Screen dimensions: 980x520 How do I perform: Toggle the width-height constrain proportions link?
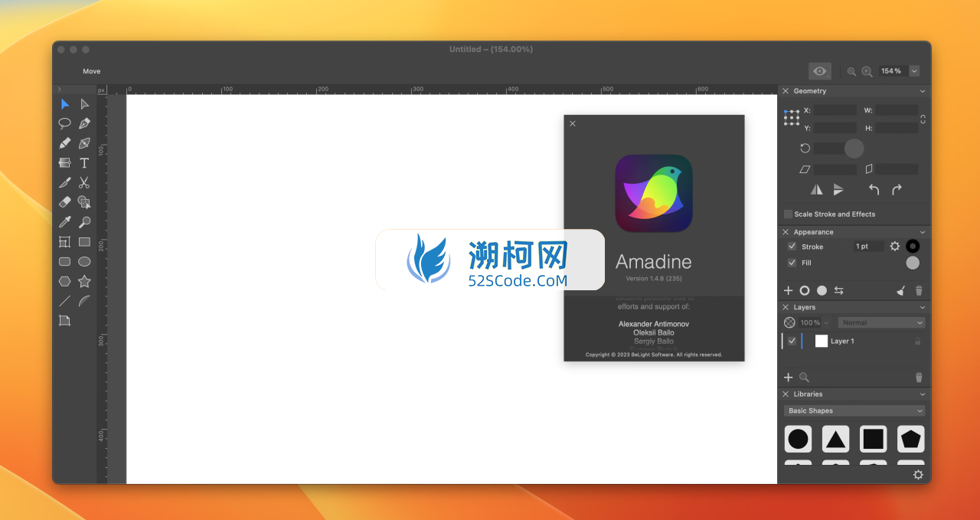923,119
